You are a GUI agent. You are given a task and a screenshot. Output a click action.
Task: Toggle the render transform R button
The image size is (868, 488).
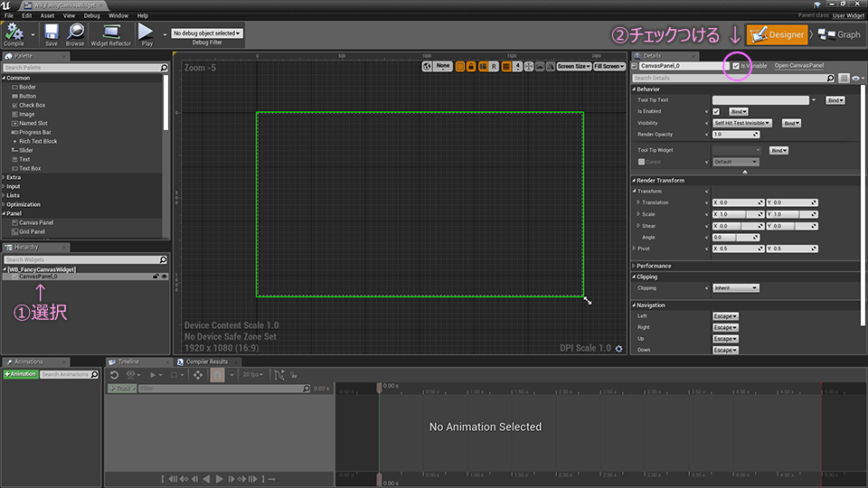click(494, 66)
